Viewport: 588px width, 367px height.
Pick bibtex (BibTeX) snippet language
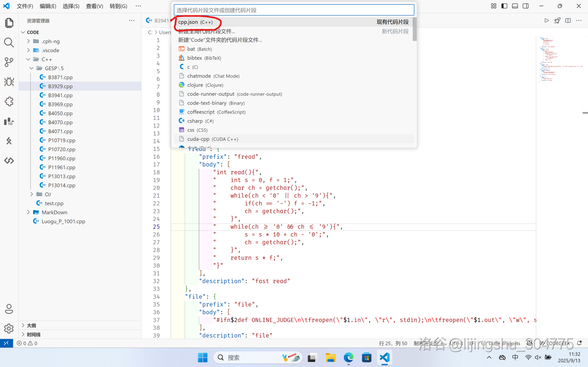293,58
